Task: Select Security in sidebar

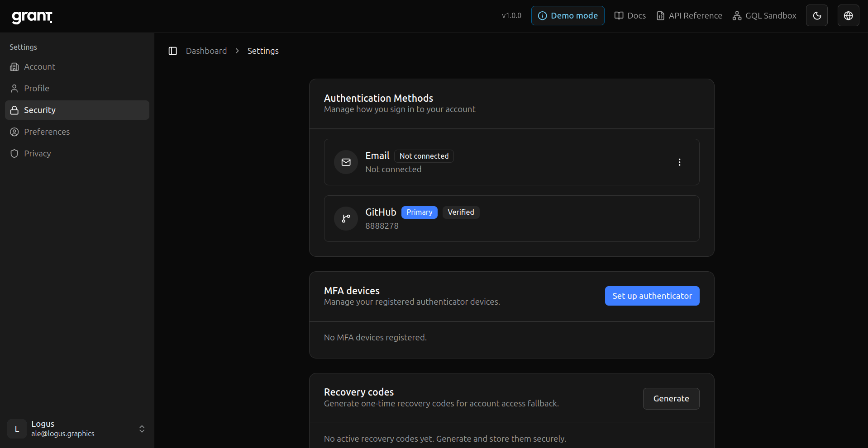Action: [77, 110]
